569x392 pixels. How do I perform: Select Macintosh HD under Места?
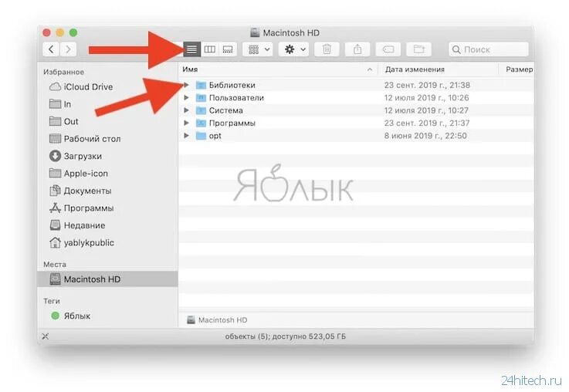pyautogui.click(x=108, y=279)
